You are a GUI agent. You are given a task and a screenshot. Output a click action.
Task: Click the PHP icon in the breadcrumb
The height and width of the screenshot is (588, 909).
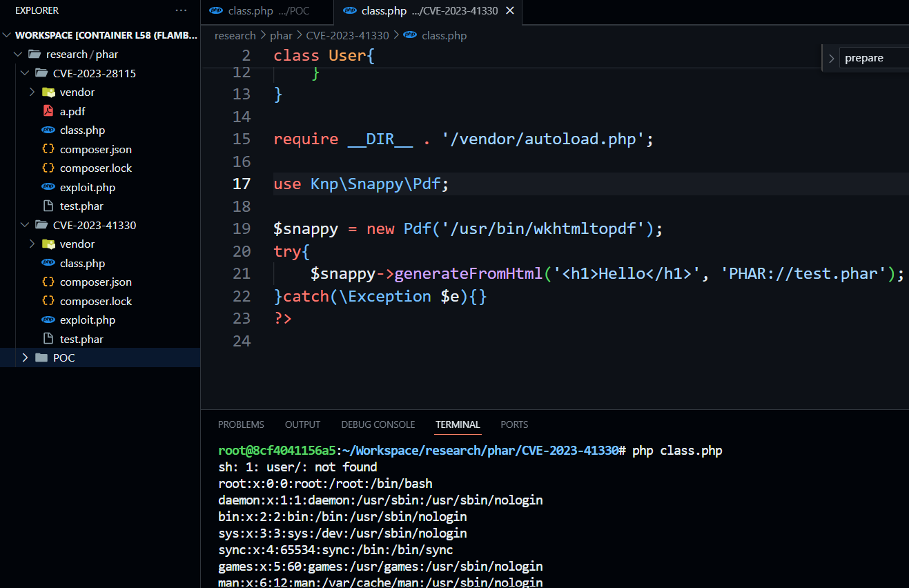(x=410, y=35)
